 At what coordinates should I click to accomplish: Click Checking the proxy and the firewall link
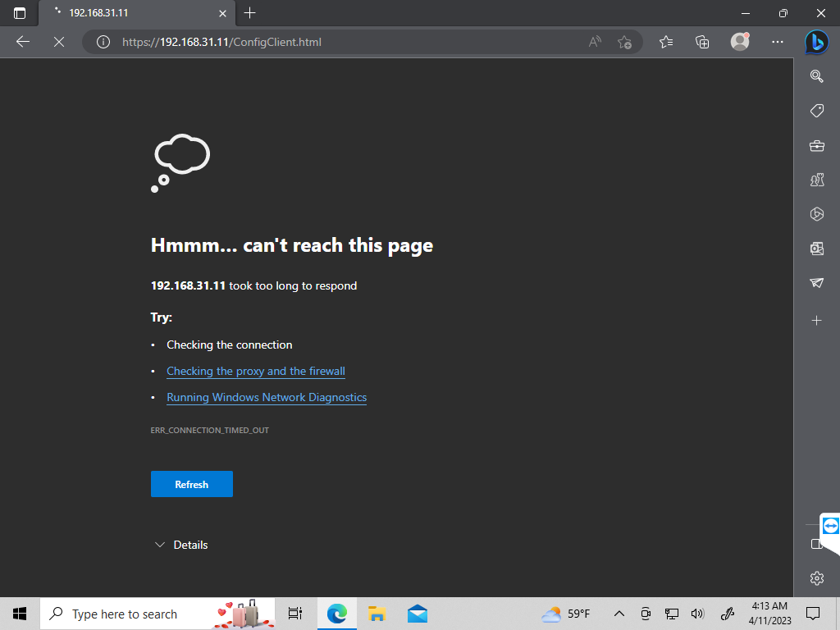[256, 371]
